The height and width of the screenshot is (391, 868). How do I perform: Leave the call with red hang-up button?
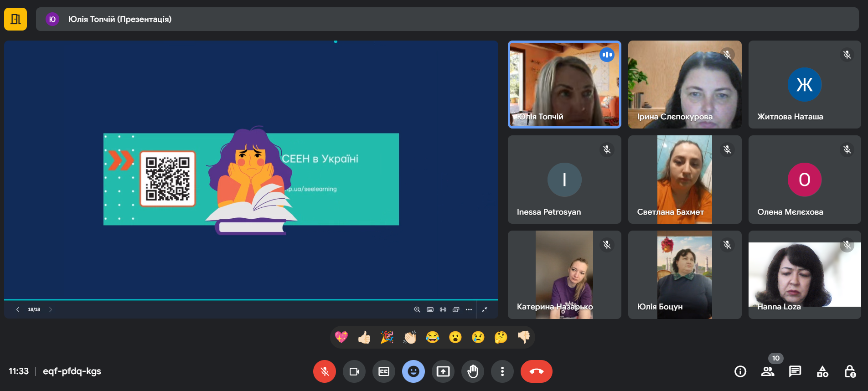pos(536,371)
